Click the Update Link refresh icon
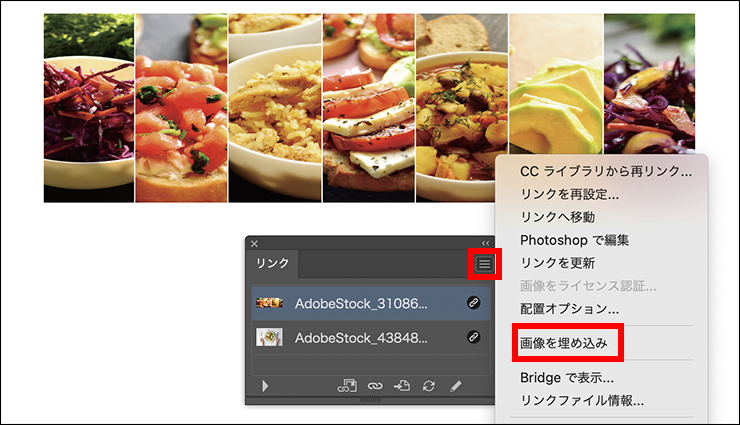This screenshot has height=425, width=740. [x=429, y=386]
